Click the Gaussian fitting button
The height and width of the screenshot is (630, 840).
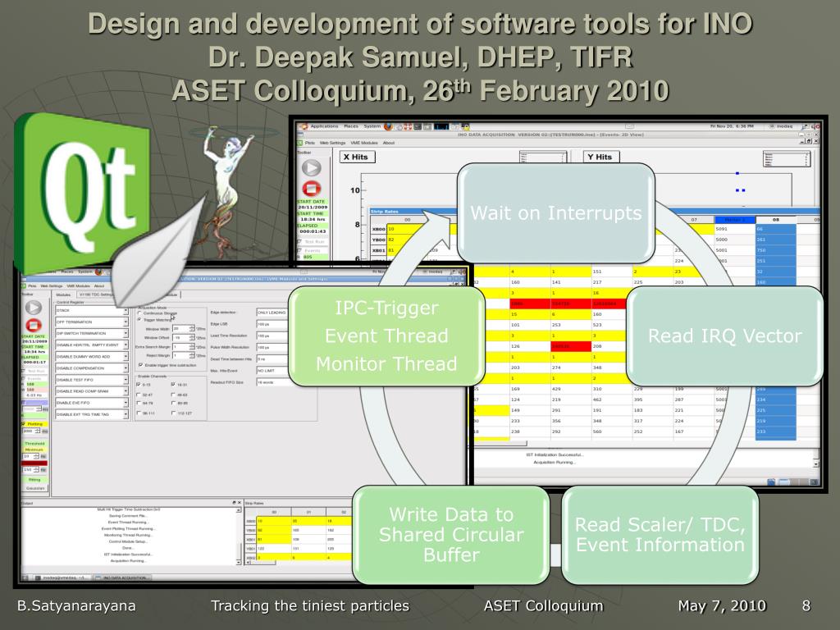point(34,488)
